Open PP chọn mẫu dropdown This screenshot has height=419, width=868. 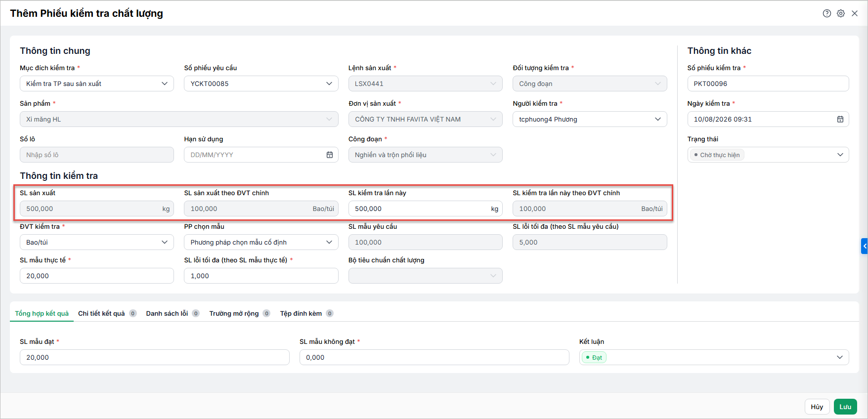point(261,242)
